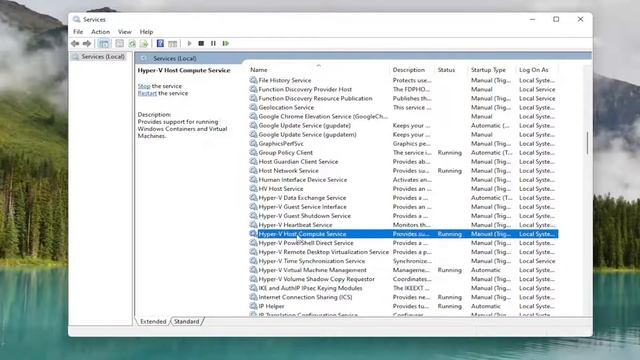Open the Help menu
Image resolution: width=640 pixels, height=360 pixels.
click(146, 31)
